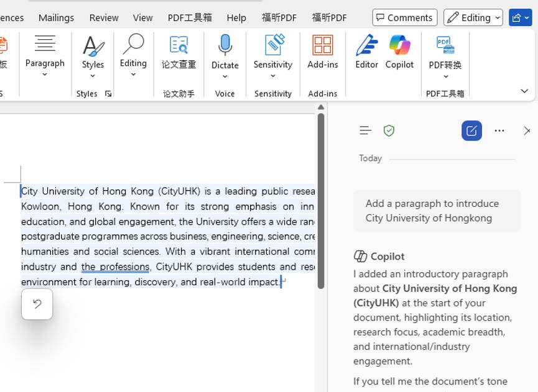The image size is (538, 392).
Task: Open the first 福昕PDF tab
Action: [279, 18]
